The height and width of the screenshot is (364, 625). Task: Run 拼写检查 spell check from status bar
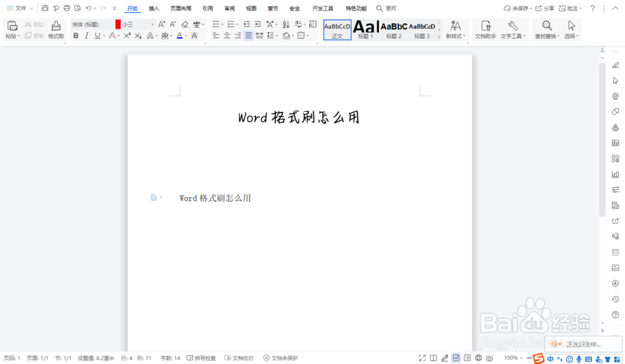pyautogui.click(x=202, y=358)
